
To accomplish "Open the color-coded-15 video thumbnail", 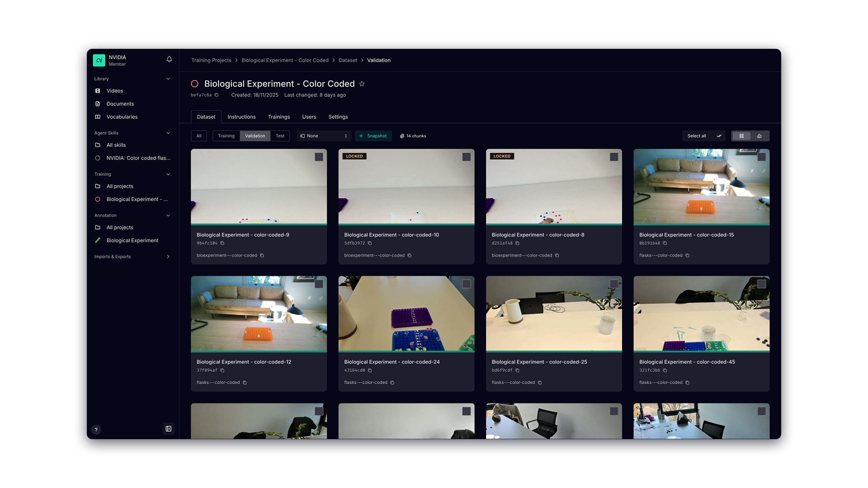I will click(x=702, y=187).
